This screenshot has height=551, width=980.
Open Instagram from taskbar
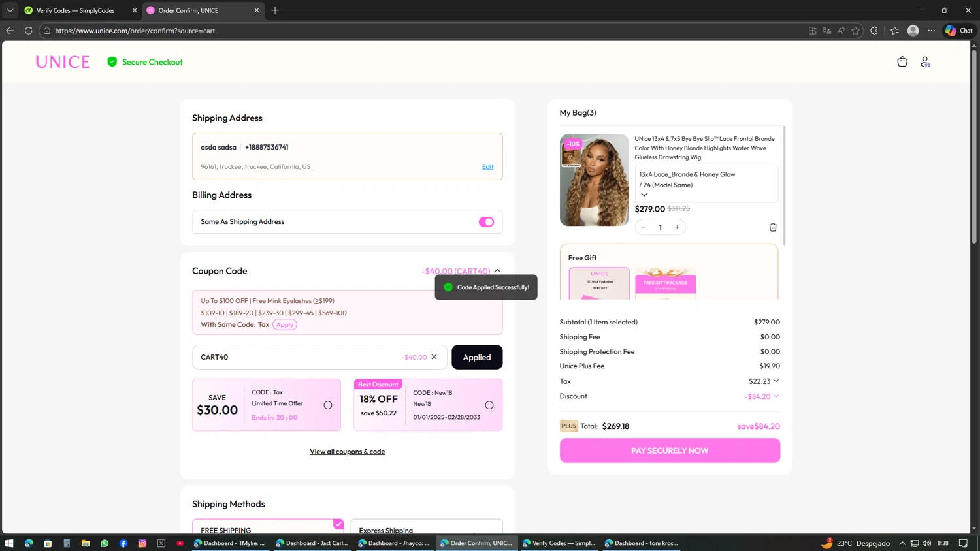142,543
